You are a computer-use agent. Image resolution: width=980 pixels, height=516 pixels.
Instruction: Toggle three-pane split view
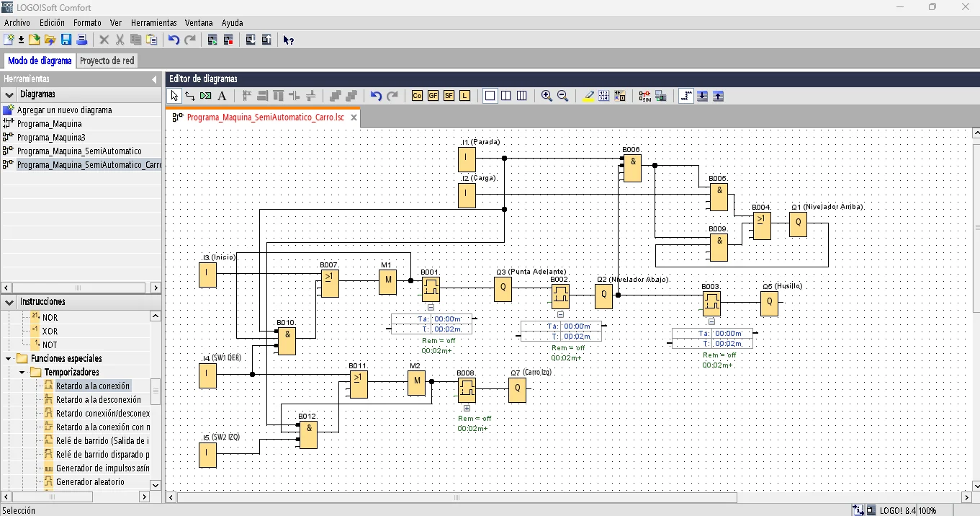(522, 96)
